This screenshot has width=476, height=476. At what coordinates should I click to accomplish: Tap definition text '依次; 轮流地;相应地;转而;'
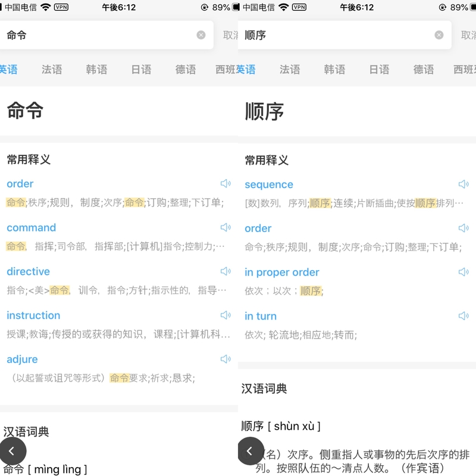[x=301, y=335]
